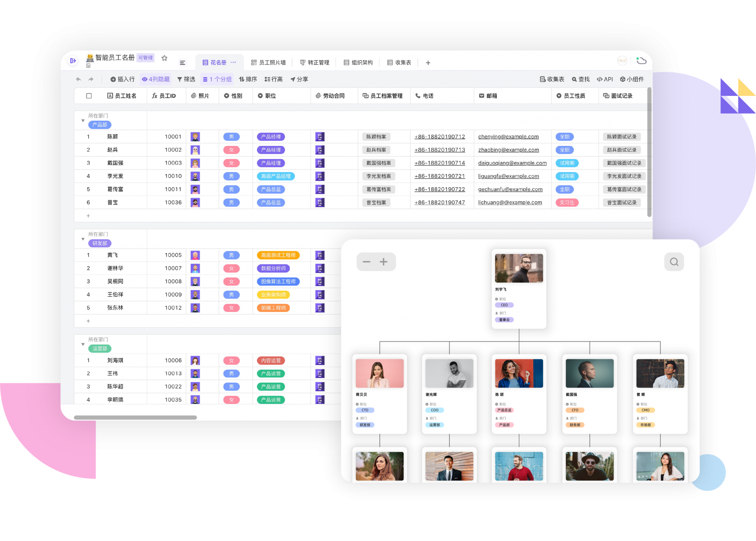The width and height of the screenshot is (756, 541).
Task: Click the 小组件 widget icon
Action: (x=632, y=79)
